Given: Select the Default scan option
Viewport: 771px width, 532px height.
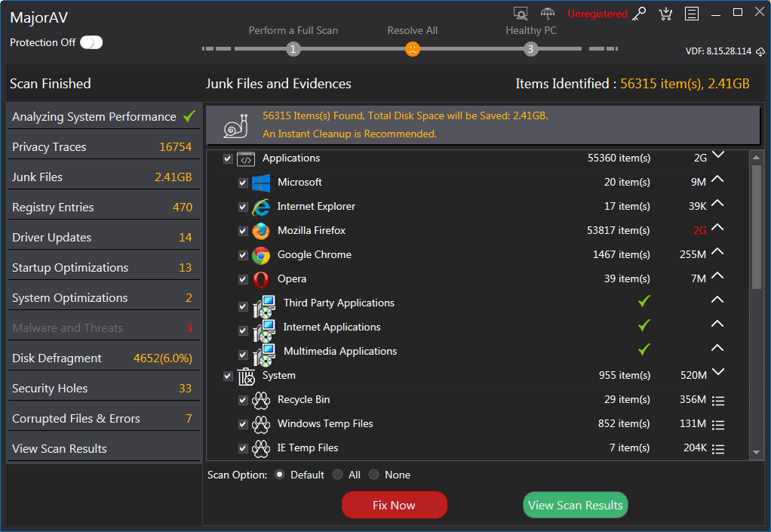Looking at the screenshot, I should pyautogui.click(x=279, y=475).
